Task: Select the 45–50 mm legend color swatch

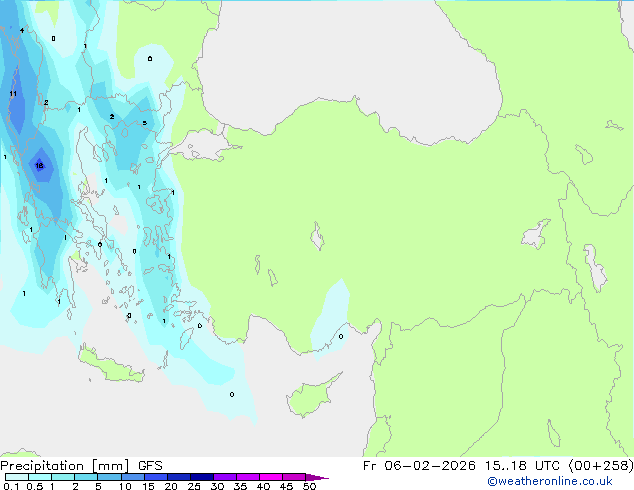Action: point(294,477)
